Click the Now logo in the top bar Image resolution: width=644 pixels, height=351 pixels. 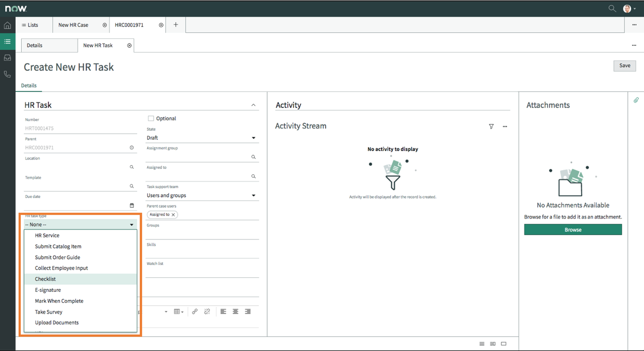coord(16,9)
